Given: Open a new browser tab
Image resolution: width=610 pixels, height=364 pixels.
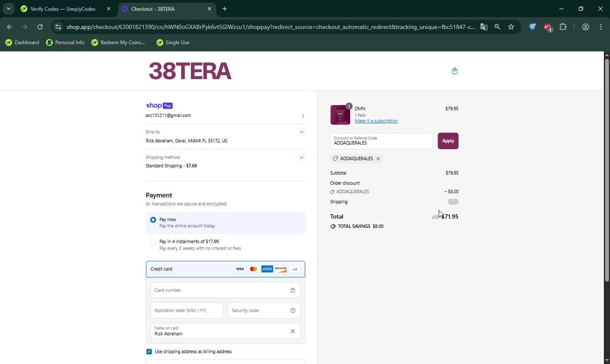Looking at the screenshot, I should coord(225,9).
